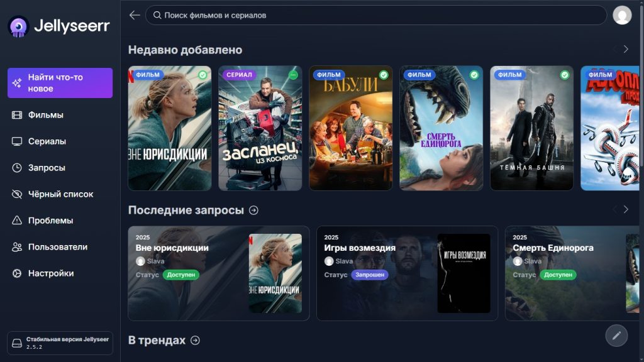Click year 2025 on Игры возмездия card
The height and width of the screenshot is (362, 644).
coord(331,237)
